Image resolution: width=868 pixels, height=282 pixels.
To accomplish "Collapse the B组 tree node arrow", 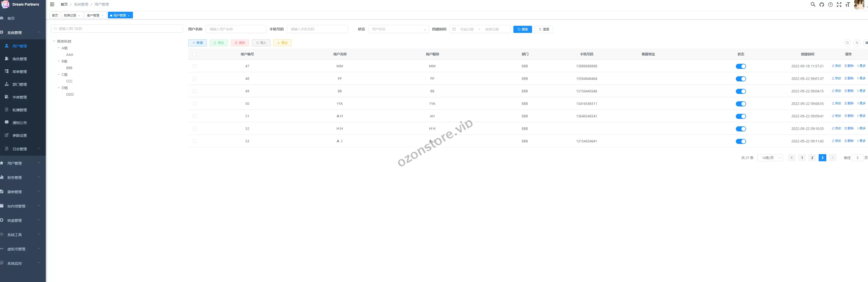I will point(59,61).
